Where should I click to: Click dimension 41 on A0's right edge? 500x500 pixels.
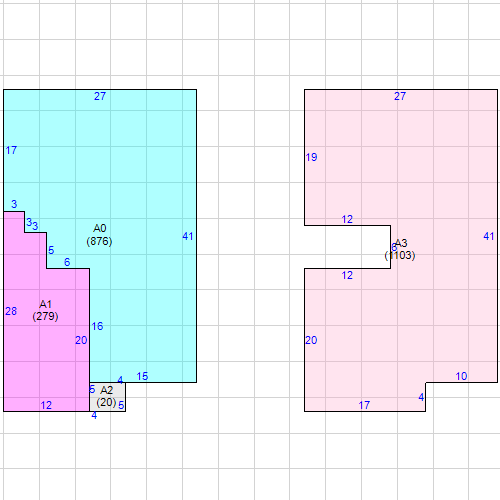tap(188, 236)
